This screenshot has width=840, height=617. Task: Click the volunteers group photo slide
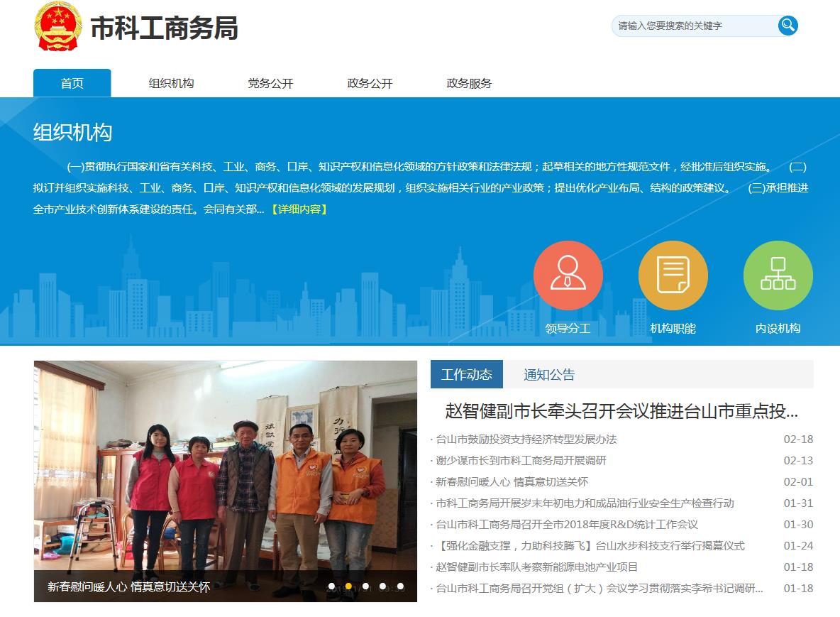click(225, 469)
